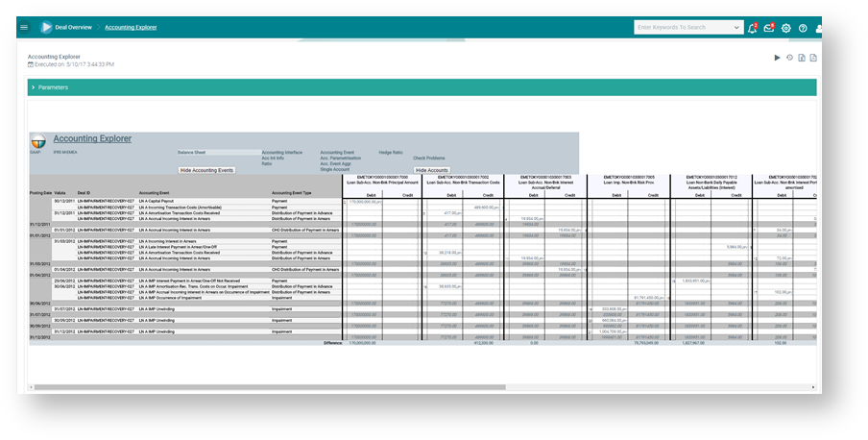Open the help question mark icon
The width and height of the screenshot is (868, 440).
pos(803,28)
